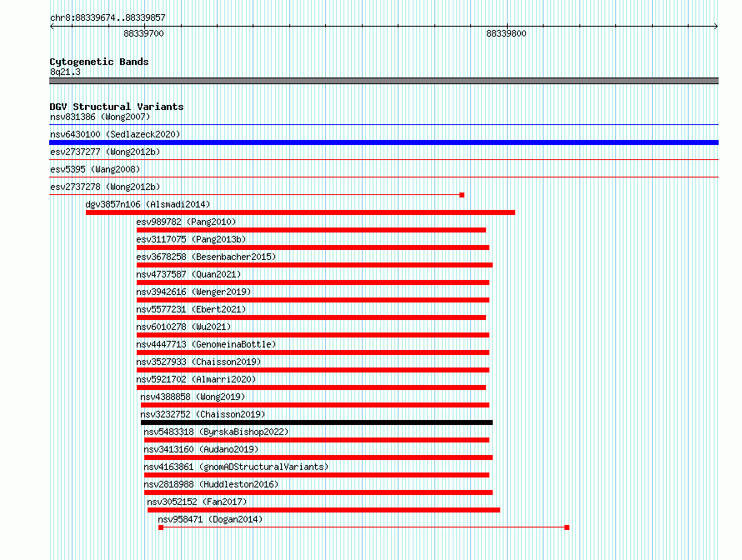Select the 8q21.3 band label
This screenshot has height=560, width=742.
coord(65,72)
